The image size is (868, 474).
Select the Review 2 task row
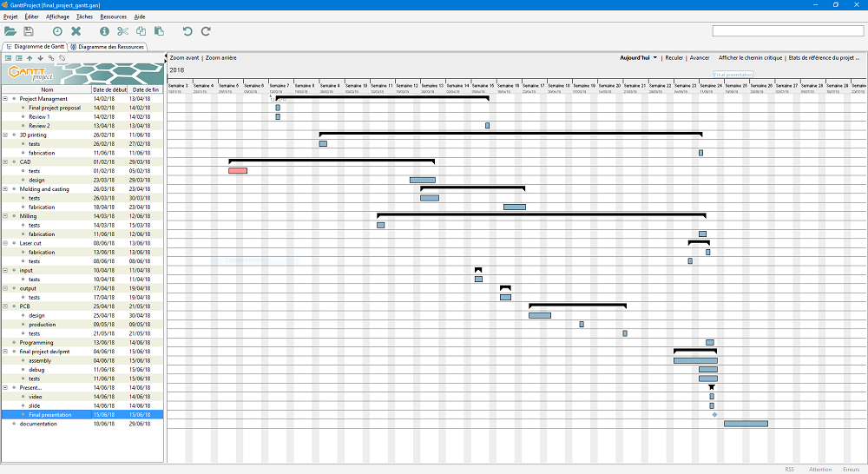click(x=83, y=126)
